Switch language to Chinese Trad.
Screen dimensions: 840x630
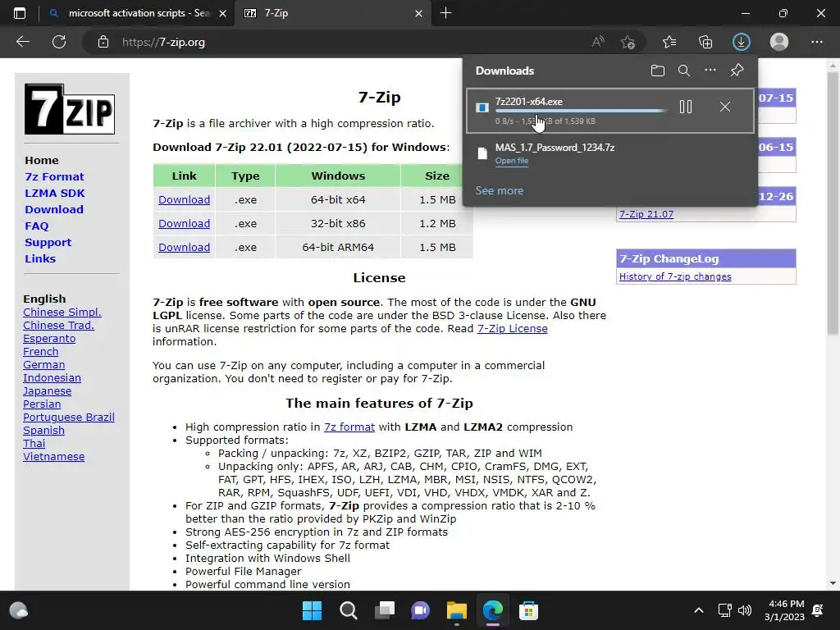58,325
